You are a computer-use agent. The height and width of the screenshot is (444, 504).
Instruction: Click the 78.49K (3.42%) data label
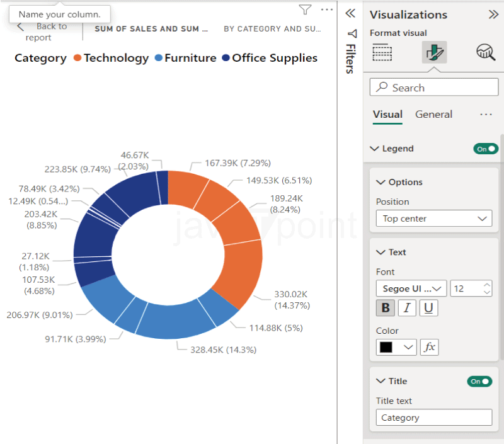[49, 188]
